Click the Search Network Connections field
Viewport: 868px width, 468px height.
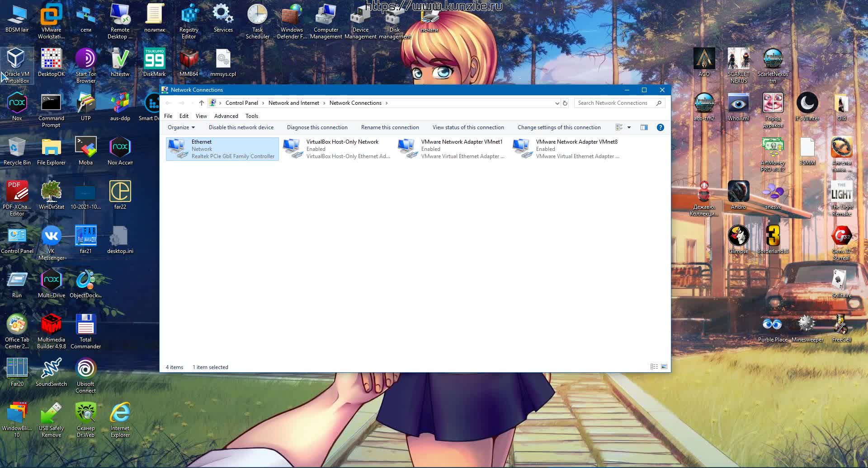click(x=619, y=103)
